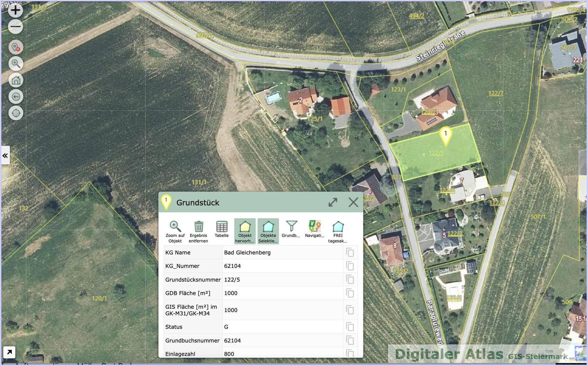The image size is (588, 366).
Task: Go to the home map extent
Action: click(x=16, y=80)
